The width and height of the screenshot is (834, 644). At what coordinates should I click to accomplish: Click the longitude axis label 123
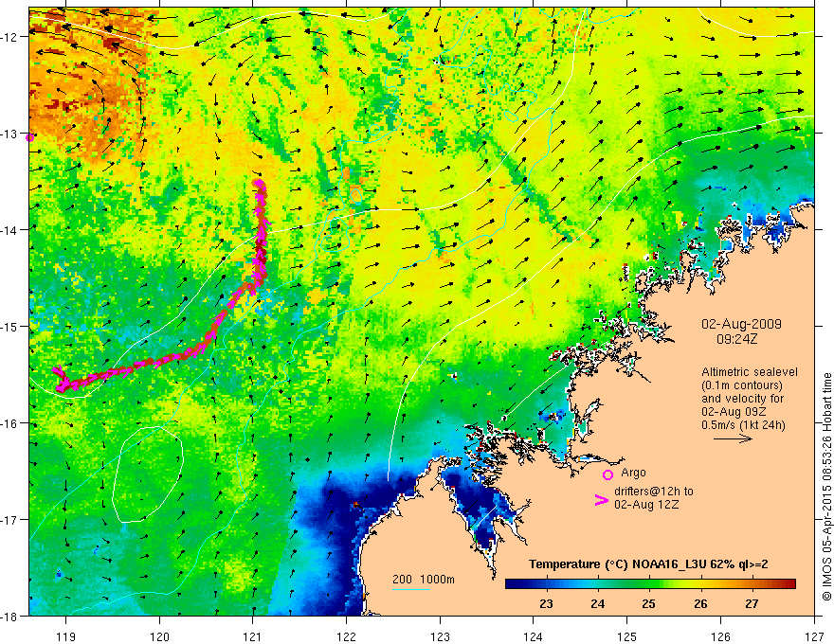pos(440,636)
